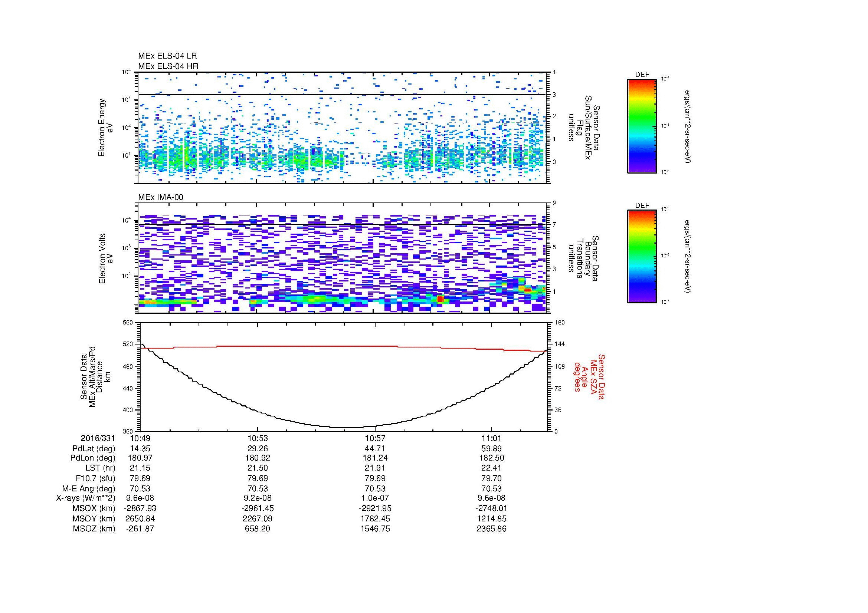Click the 'MEx IMA-00' panel title
The height and width of the screenshot is (613, 868).
tap(161, 197)
